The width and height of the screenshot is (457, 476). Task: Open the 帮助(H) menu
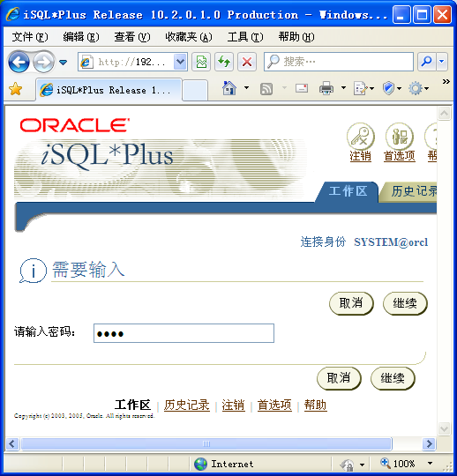coord(296,37)
